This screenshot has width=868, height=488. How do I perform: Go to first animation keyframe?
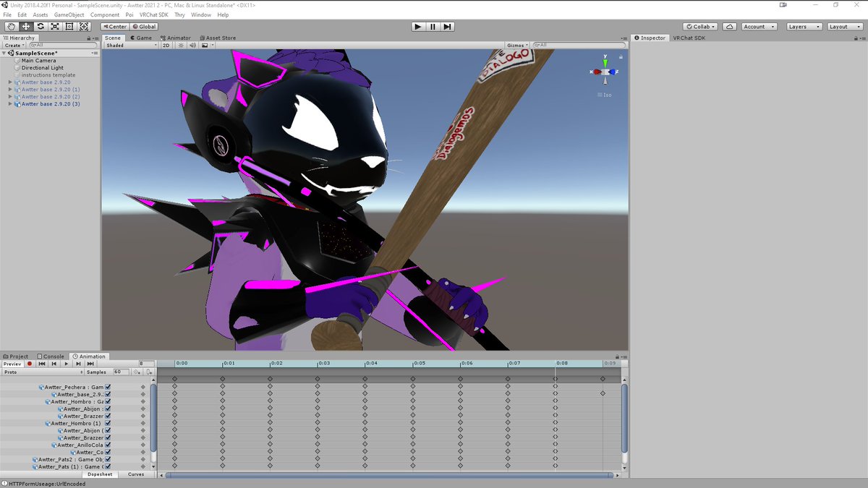(43, 364)
